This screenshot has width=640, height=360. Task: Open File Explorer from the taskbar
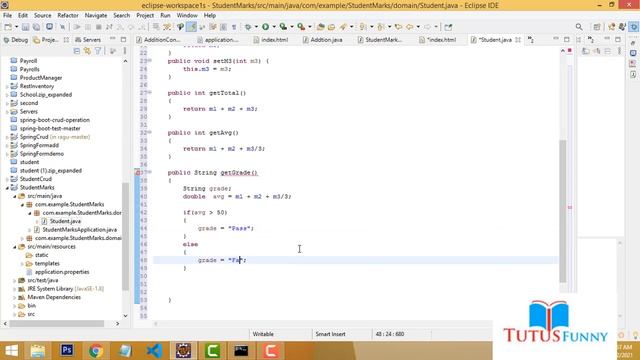point(38,350)
